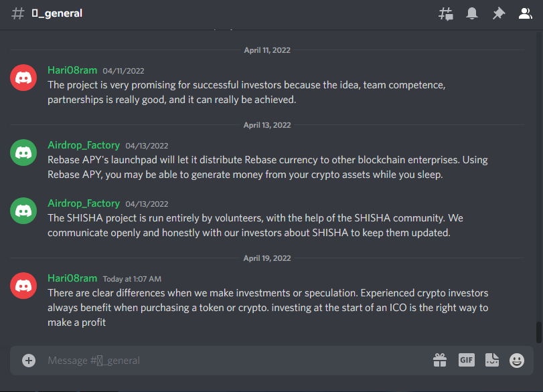Toggle the member list icon
The image size is (543, 392).
(x=525, y=13)
